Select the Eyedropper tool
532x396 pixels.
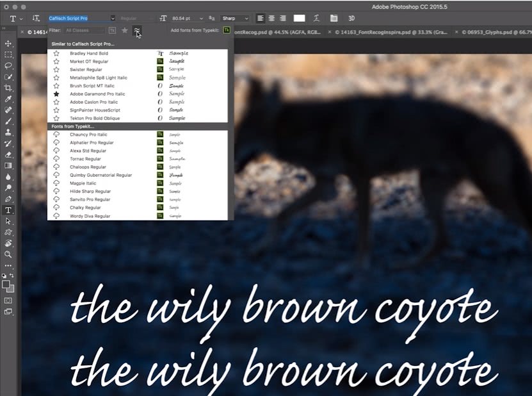pyautogui.click(x=8, y=99)
